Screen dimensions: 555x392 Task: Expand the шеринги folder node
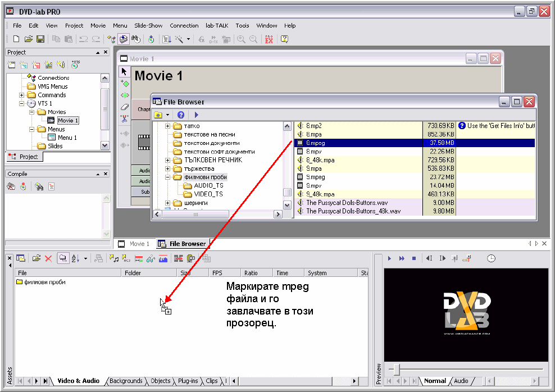coord(168,203)
